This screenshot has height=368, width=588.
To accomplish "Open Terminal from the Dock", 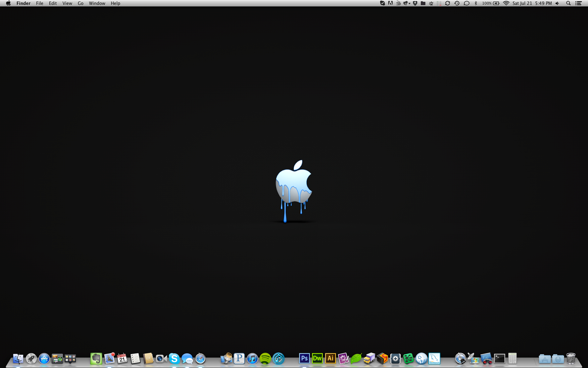I will (x=499, y=358).
